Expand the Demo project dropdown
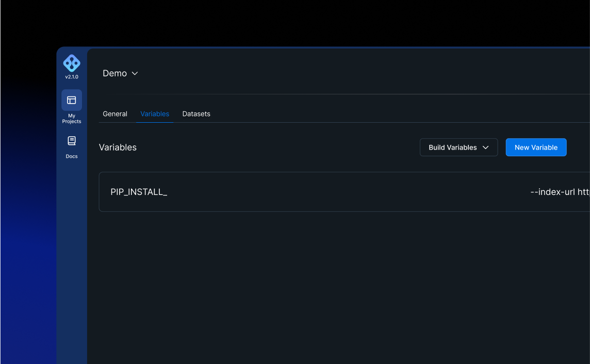This screenshot has width=590, height=364. coord(120,73)
